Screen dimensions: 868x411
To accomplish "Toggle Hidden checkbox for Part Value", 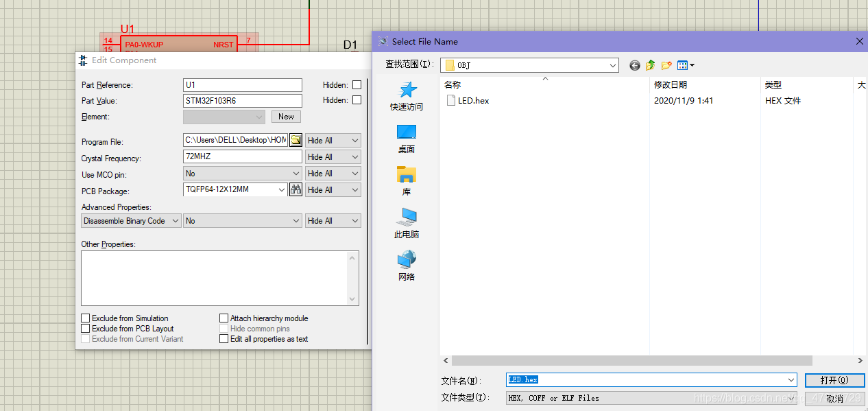I will click(357, 100).
